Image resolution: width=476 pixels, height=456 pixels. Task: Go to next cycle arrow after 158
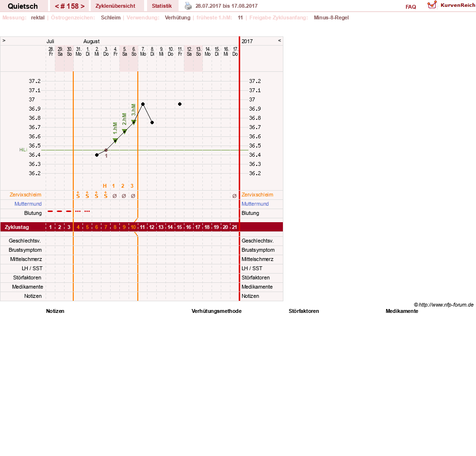pos(82,6)
